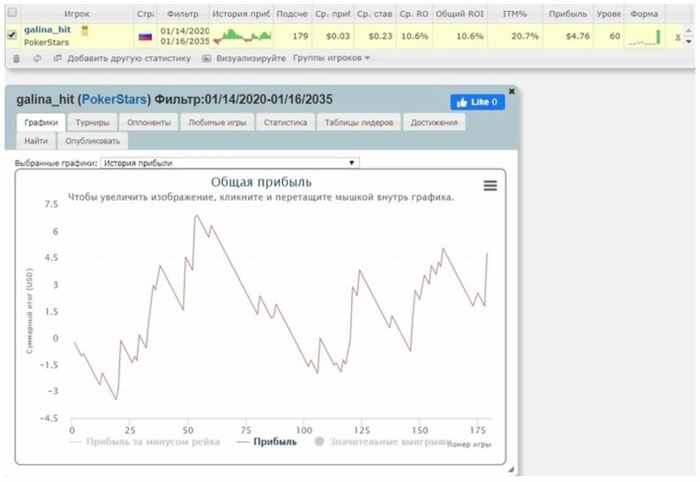Click the row reorder arrows at right edge

tap(688, 36)
